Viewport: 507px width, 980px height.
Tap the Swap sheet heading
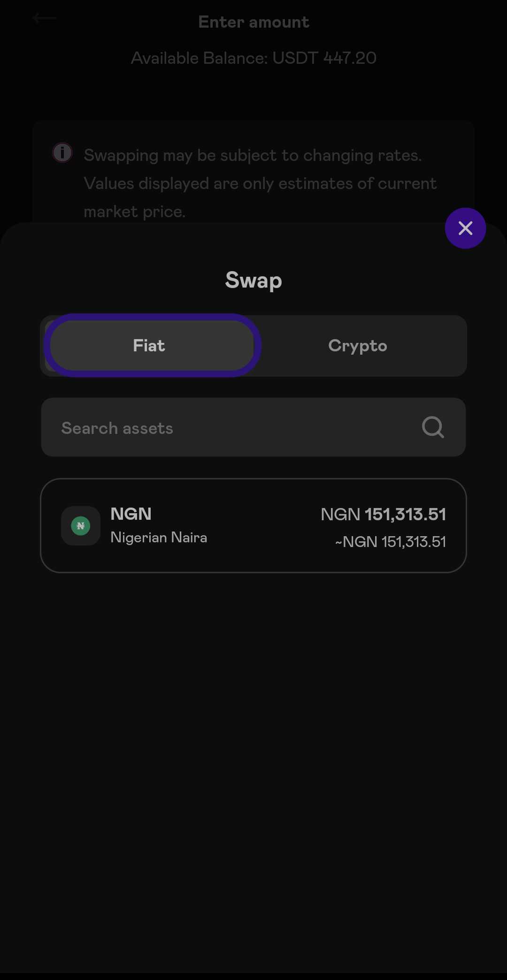click(253, 281)
